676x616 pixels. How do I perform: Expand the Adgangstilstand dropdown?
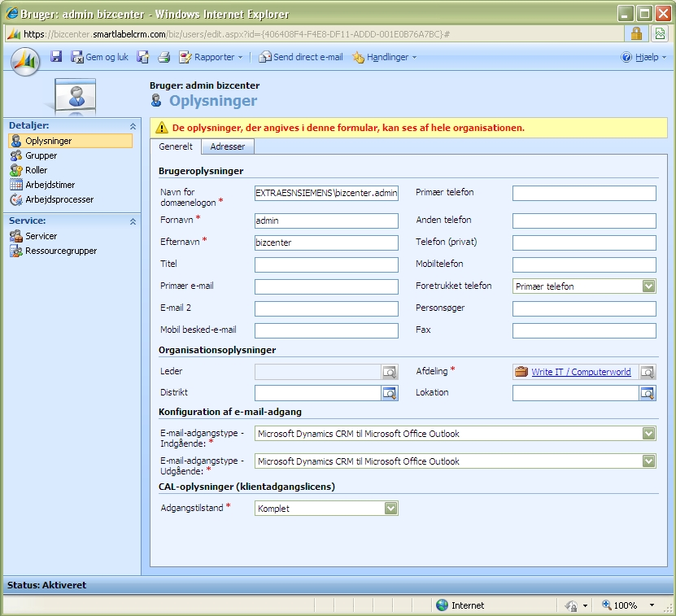390,509
